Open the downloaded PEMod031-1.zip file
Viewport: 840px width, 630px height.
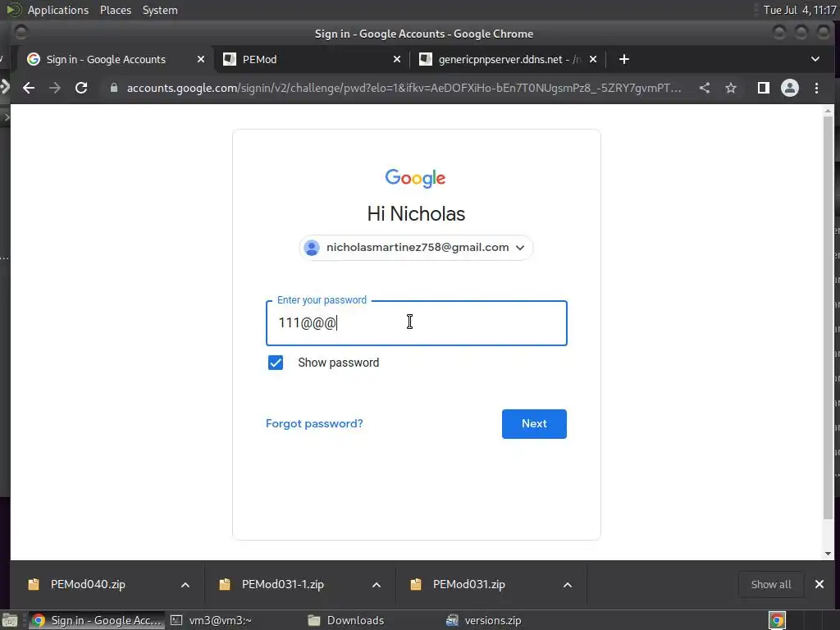pos(283,584)
